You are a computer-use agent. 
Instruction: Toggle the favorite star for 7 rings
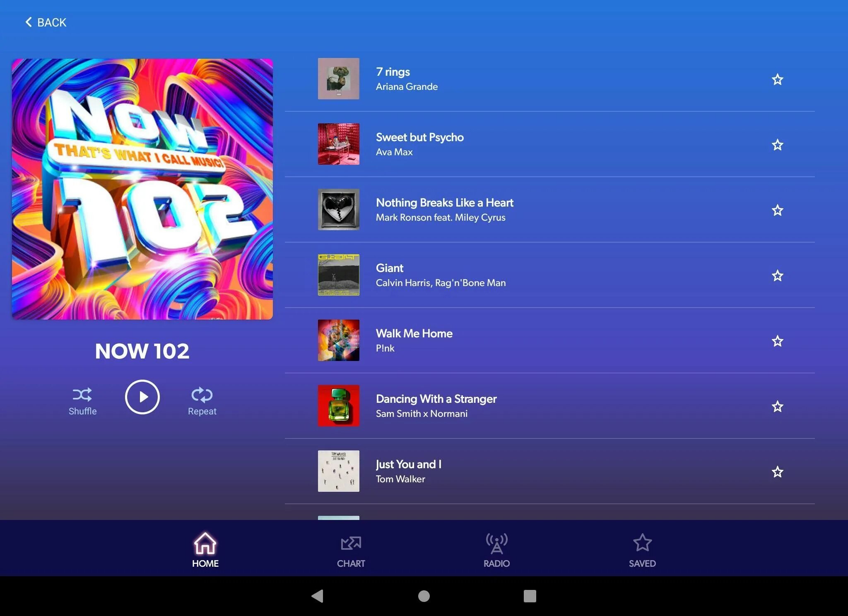pyautogui.click(x=778, y=78)
